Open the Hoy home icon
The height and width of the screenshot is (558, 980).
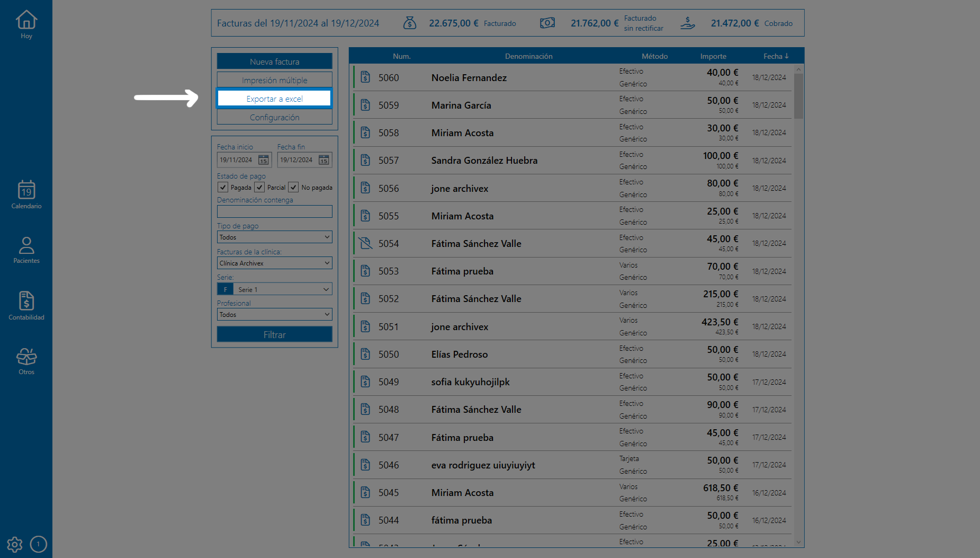point(26,24)
